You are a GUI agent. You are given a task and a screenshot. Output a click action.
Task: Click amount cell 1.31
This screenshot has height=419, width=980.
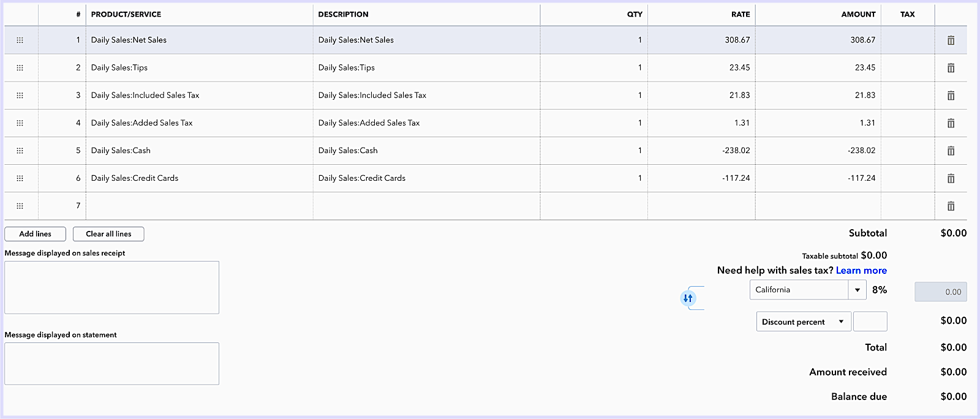pos(818,123)
